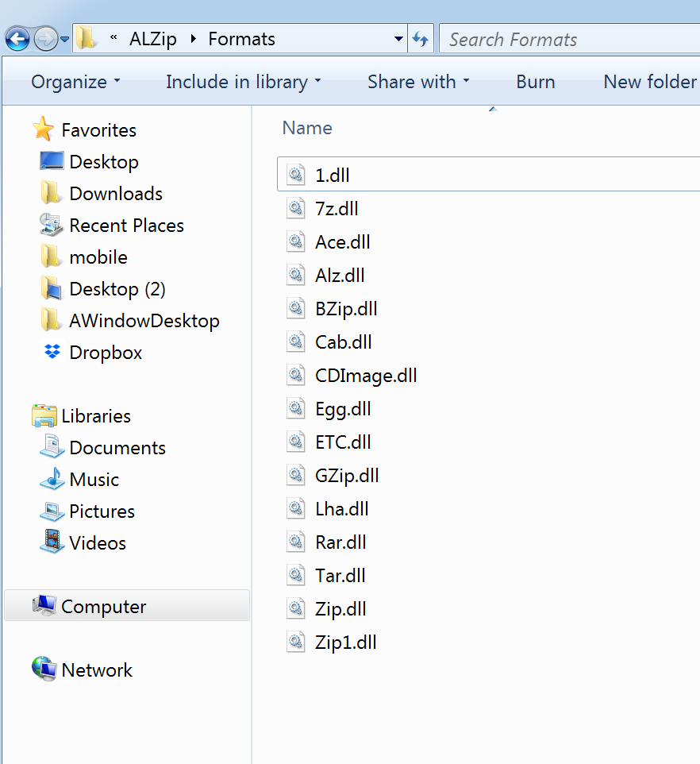
Task: Click the BZip.dll file icon
Action: tap(295, 308)
